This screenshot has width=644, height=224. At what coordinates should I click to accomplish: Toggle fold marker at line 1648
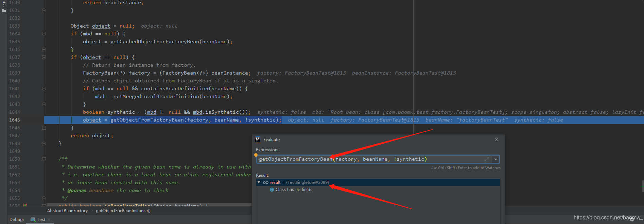[44, 143]
